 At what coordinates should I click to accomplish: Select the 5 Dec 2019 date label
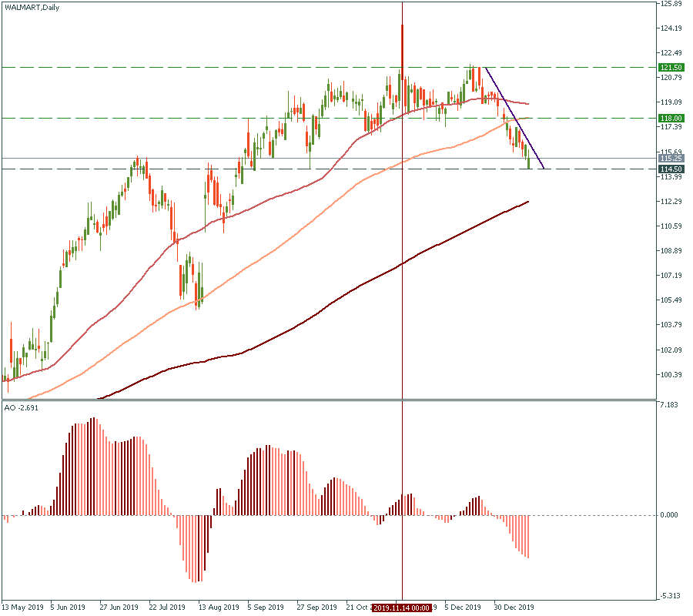click(x=463, y=607)
